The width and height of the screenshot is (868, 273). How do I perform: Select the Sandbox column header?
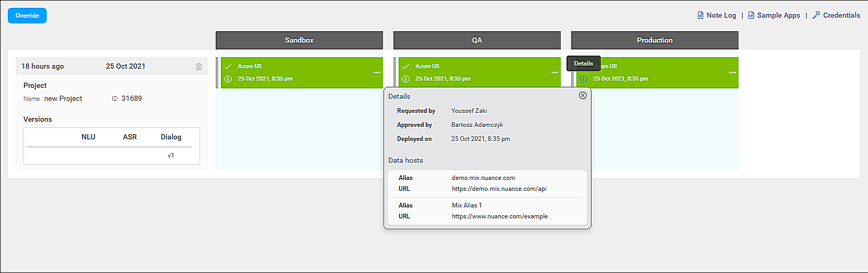[x=299, y=40]
